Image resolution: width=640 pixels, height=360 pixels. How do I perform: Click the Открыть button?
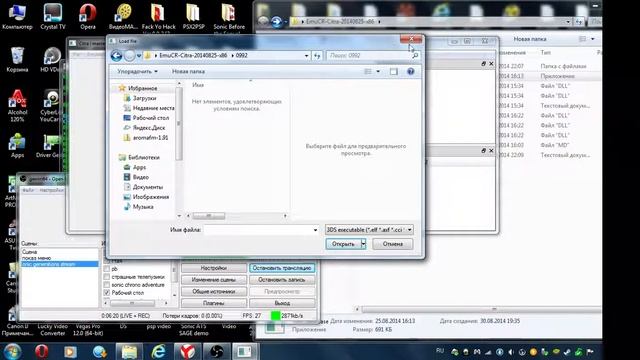343,244
